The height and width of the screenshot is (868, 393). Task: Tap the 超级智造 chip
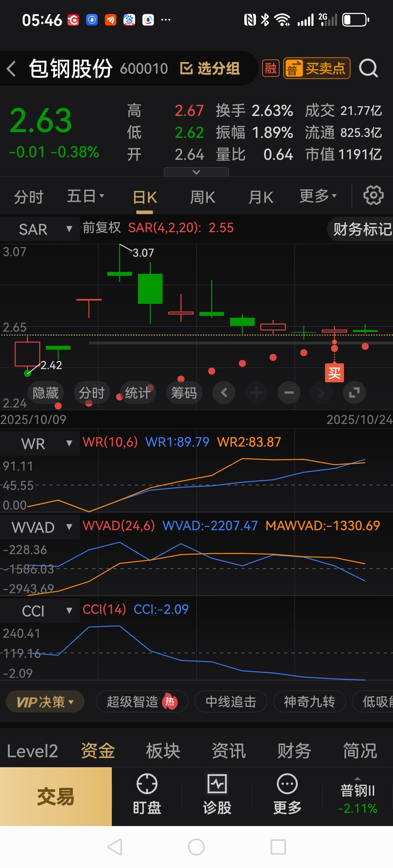coord(142,702)
